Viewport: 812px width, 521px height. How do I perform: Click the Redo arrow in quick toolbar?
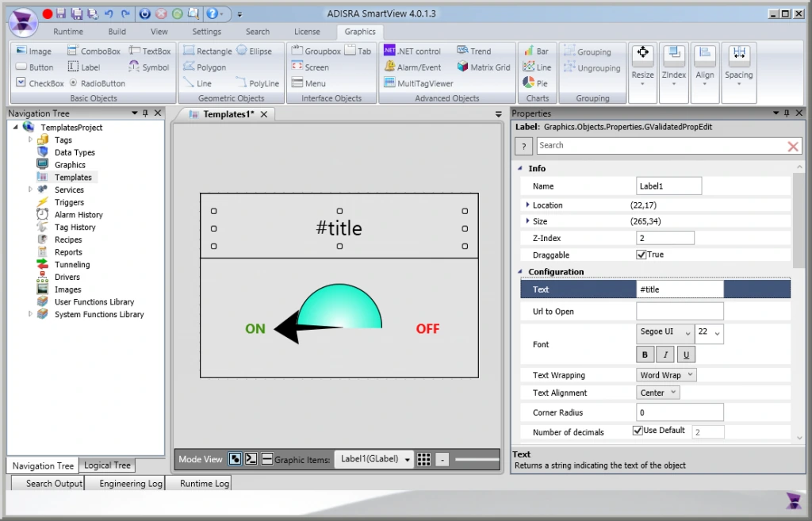click(x=125, y=14)
